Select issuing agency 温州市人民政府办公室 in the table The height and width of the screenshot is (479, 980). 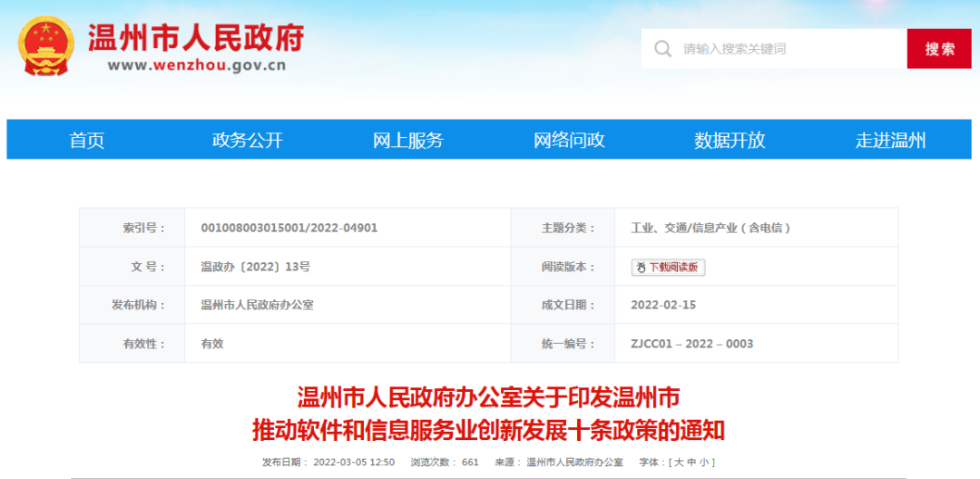(x=257, y=306)
